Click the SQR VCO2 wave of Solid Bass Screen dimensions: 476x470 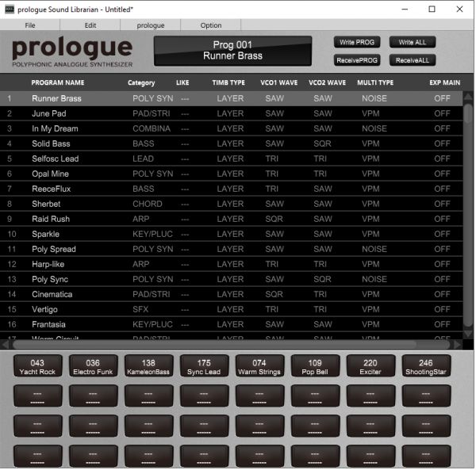(x=322, y=143)
